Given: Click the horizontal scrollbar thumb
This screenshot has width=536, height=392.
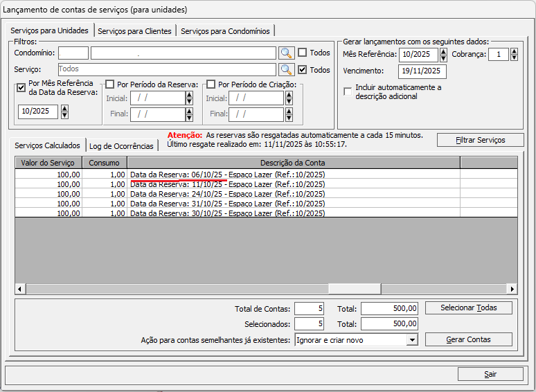Looking at the screenshot, I should (355, 289).
